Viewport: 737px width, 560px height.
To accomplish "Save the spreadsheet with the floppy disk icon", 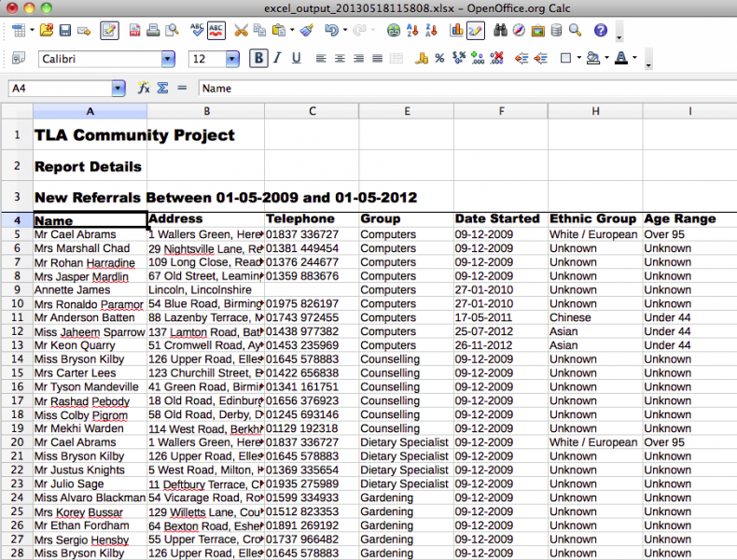I will [x=65, y=31].
